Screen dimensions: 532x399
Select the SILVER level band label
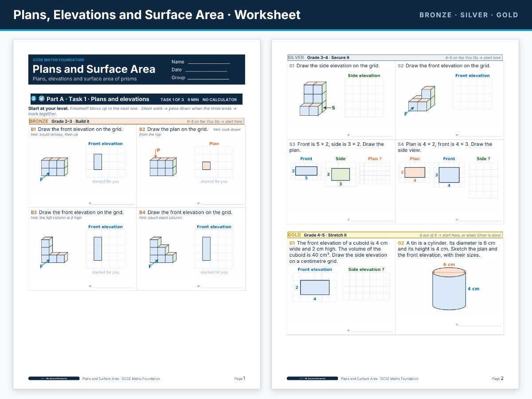click(x=296, y=58)
